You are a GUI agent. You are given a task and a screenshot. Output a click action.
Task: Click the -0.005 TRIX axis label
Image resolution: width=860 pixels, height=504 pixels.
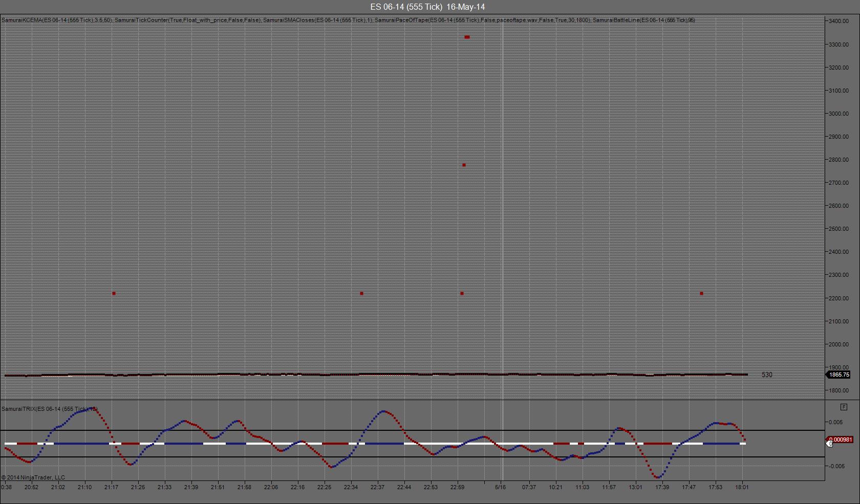836,466
